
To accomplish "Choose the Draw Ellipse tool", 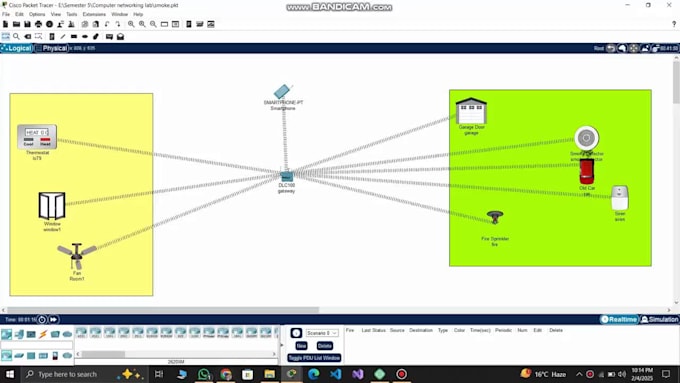I will pyautogui.click(x=85, y=36).
